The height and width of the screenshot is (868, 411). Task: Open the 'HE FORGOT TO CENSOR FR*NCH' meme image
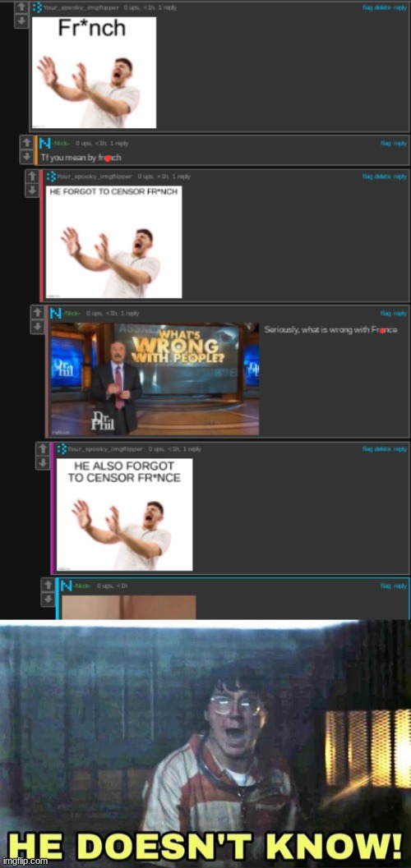point(113,242)
